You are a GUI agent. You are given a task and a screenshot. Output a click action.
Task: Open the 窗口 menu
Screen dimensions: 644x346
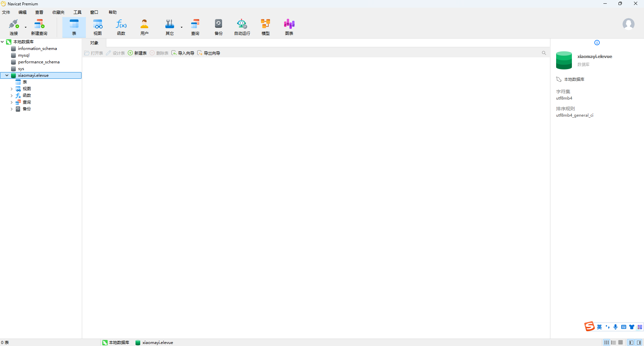coord(94,12)
